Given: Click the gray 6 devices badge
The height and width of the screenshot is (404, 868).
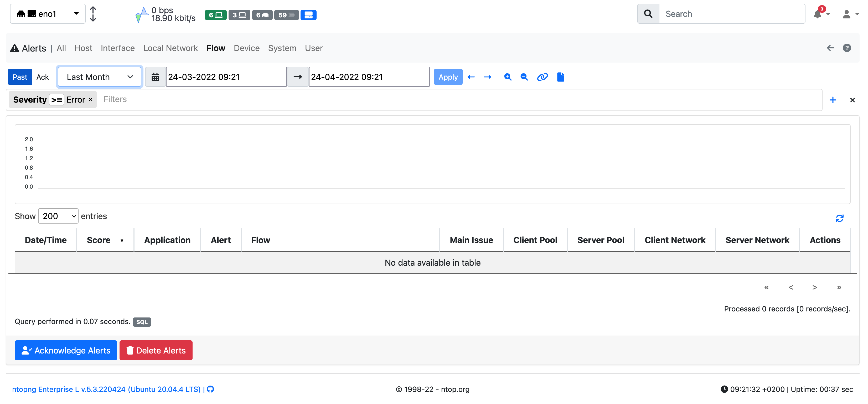Looking at the screenshot, I should pyautogui.click(x=262, y=15).
